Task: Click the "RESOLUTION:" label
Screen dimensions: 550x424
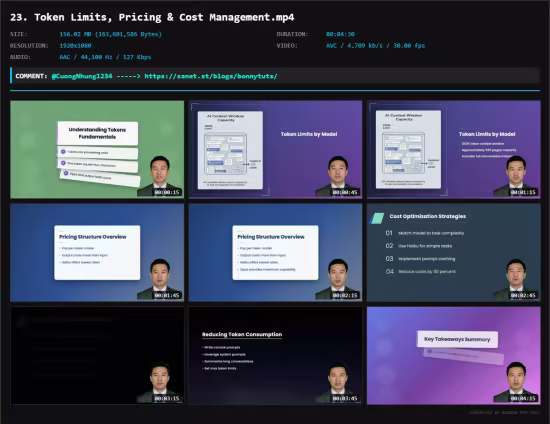Action: (29, 46)
